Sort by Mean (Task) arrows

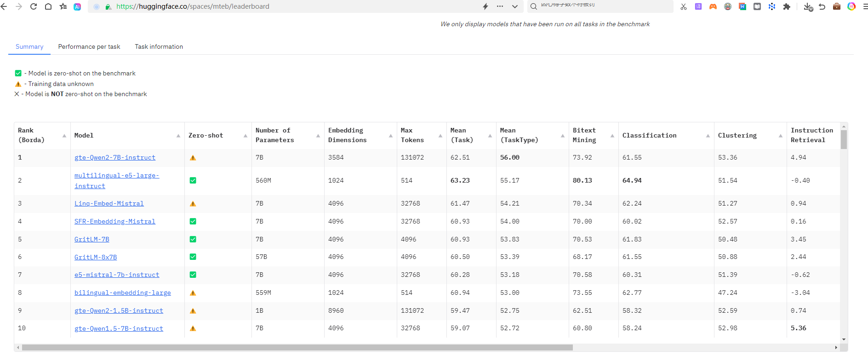tap(490, 136)
